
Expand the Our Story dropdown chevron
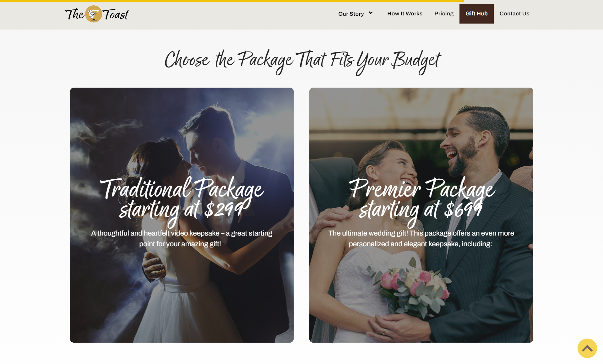click(371, 13)
